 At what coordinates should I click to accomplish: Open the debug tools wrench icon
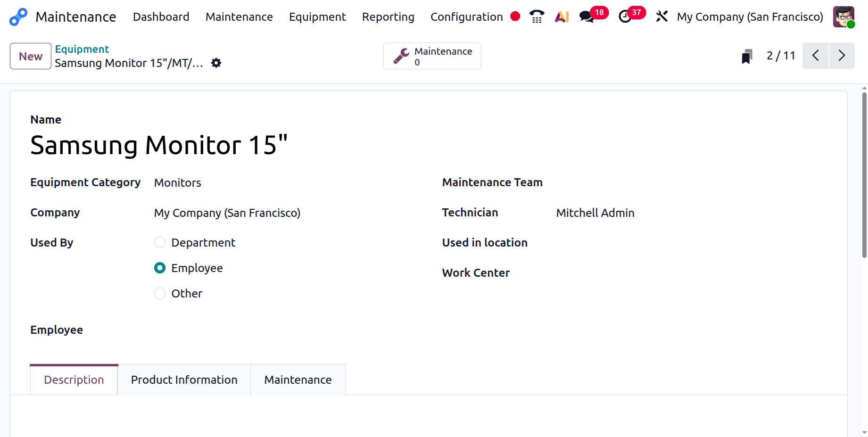click(x=662, y=16)
